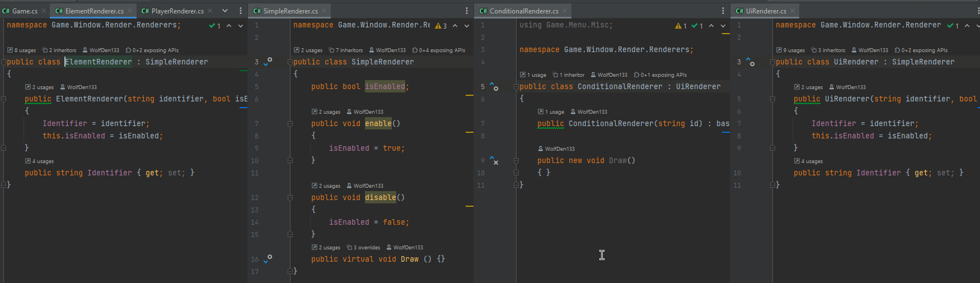This screenshot has width=980, height=283.
Task: Go to previous highlighted issue in UiRenderer.cs
Action: pos(967,26)
